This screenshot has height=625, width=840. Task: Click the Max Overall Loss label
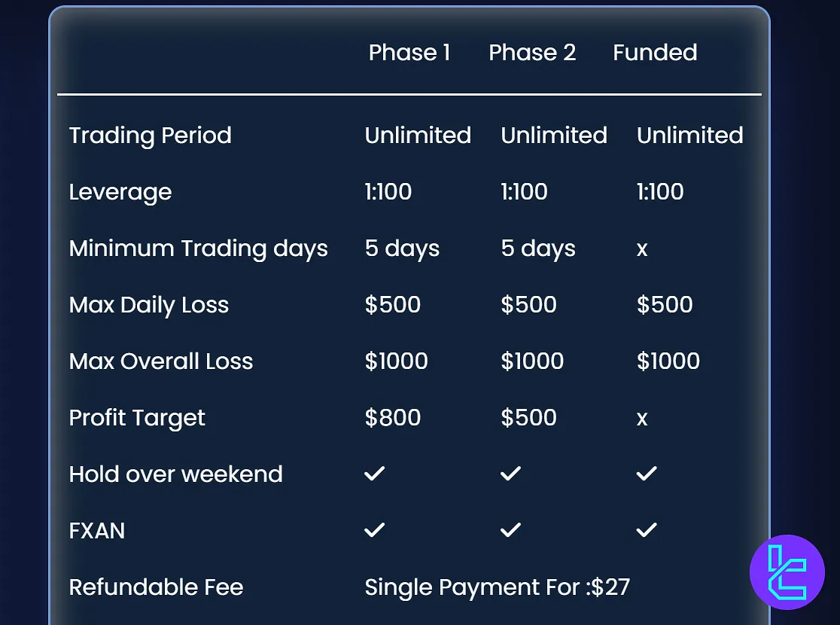[161, 361]
